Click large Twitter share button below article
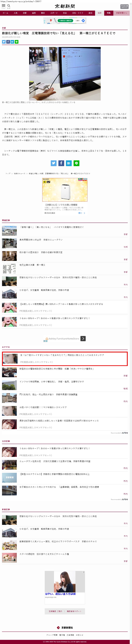Viewport: 132px width, 644px height. [54, 163]
